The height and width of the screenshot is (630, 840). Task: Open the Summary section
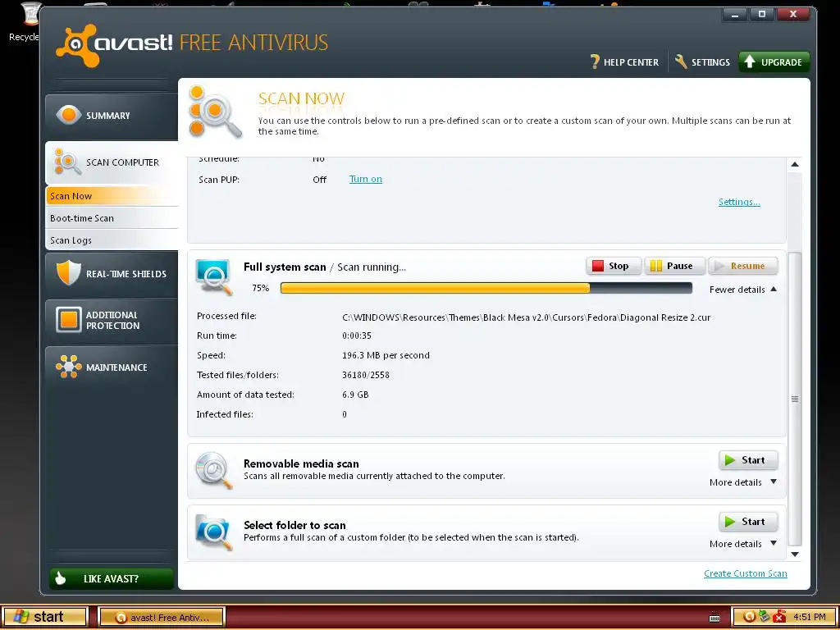coord(112,116)
